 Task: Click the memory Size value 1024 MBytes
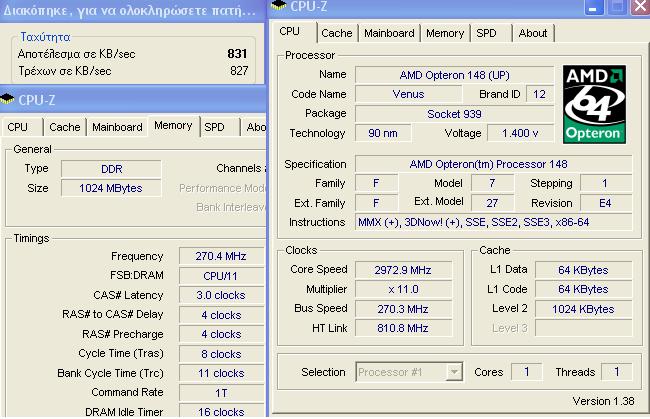tap(111, 188)
